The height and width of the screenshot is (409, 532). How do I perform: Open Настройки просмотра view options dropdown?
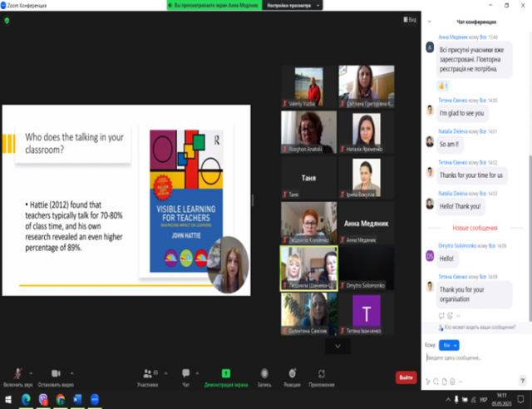point(293,6)
